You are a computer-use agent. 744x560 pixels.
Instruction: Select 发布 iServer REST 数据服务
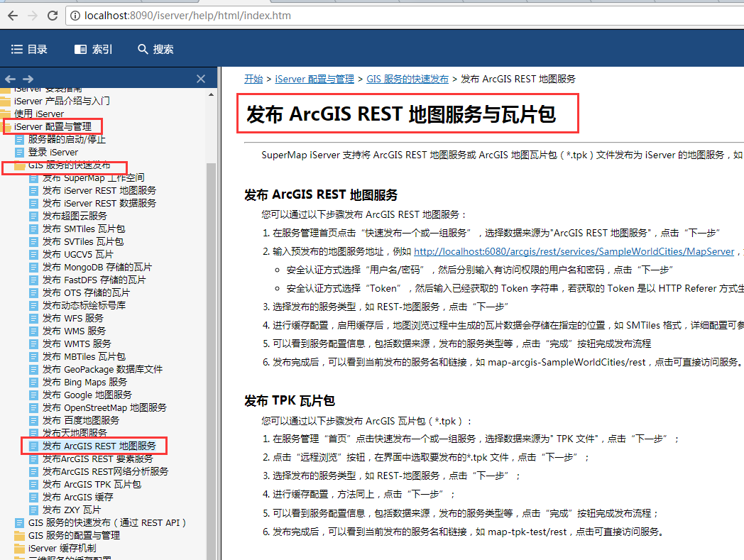[x=99, y=204]
